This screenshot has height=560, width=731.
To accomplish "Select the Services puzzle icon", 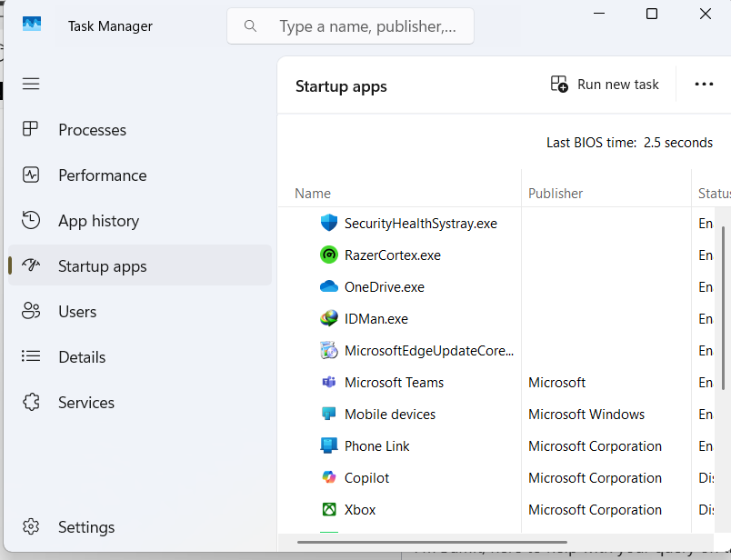I will coord(31,402).
